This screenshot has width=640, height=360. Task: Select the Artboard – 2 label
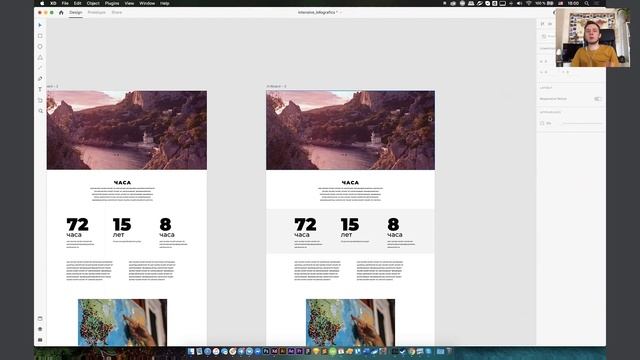point(276,87)
